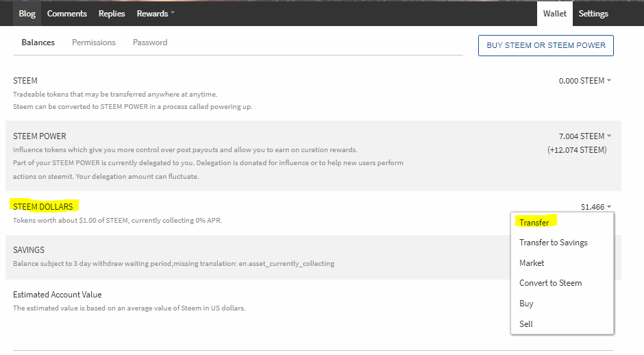Click Buy Steem or Steem Power button

point(546,45)
